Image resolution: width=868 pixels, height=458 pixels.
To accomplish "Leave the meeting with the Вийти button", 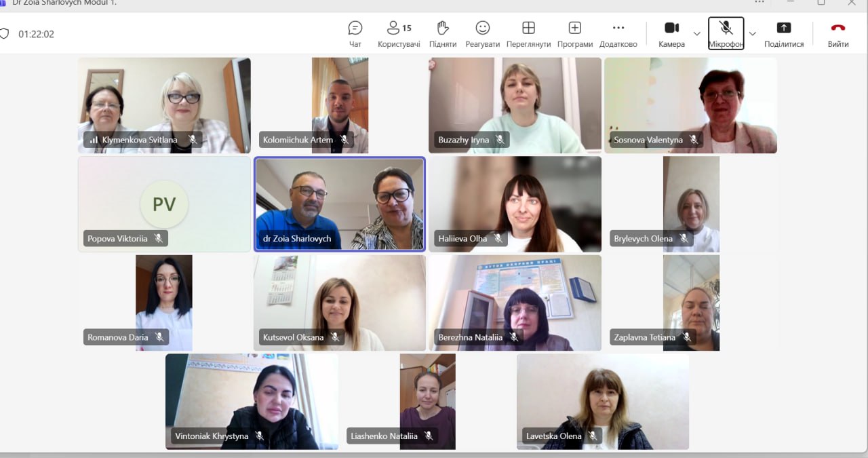I will coord(838,34).
